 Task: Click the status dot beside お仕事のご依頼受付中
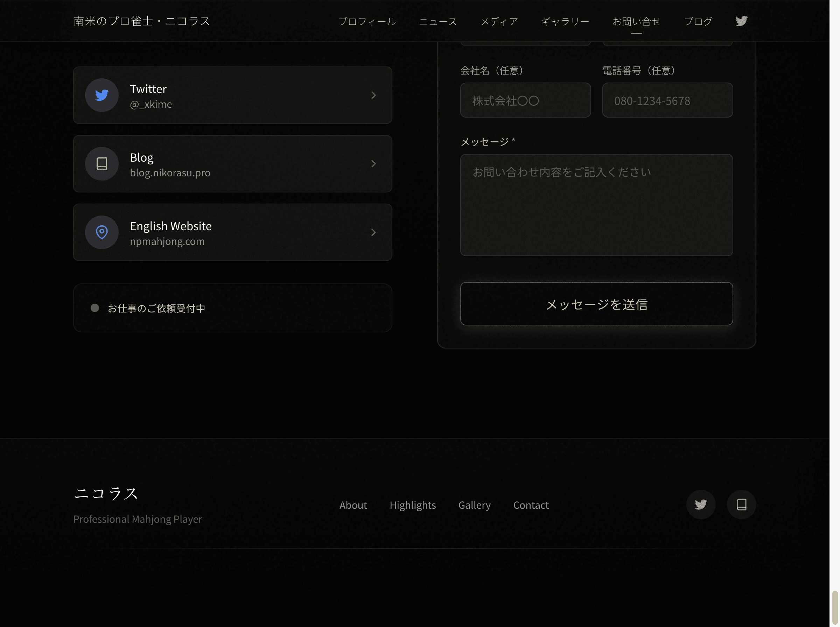tap(95, 308)
